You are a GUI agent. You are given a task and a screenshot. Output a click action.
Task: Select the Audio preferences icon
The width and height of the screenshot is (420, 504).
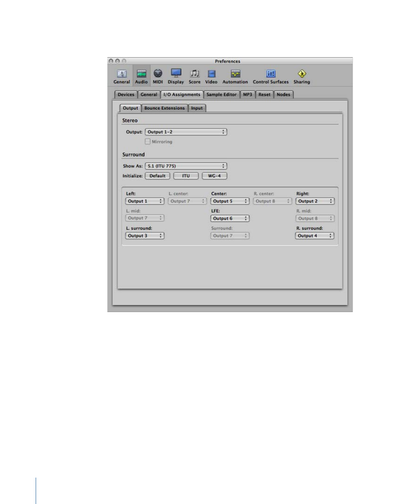tap(141, 77)
